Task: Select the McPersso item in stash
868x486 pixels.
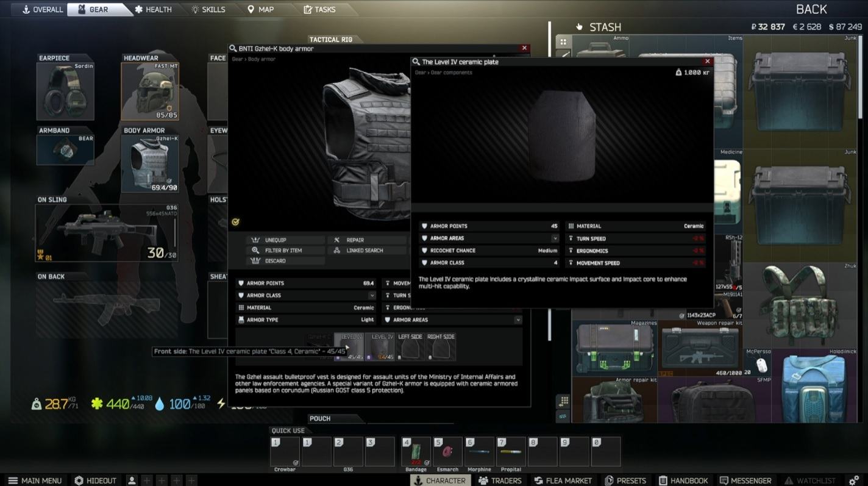Action: click(757, 363)
